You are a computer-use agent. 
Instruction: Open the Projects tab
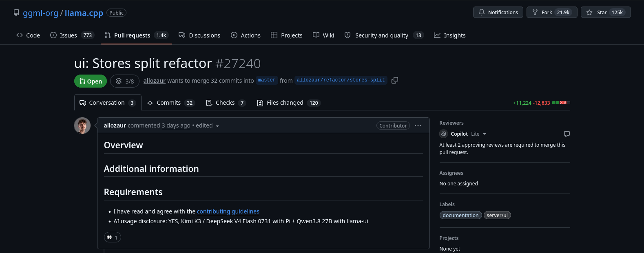(x=287, y=35)
